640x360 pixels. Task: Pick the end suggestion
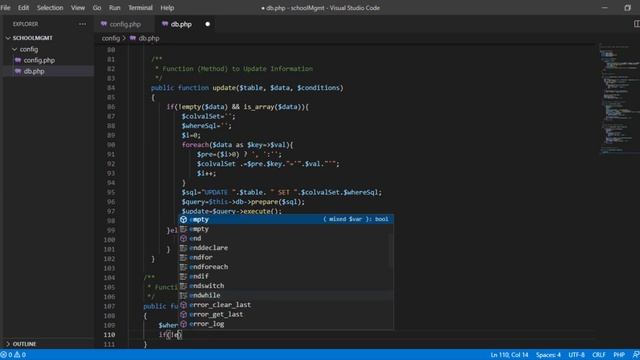point(286,238)
